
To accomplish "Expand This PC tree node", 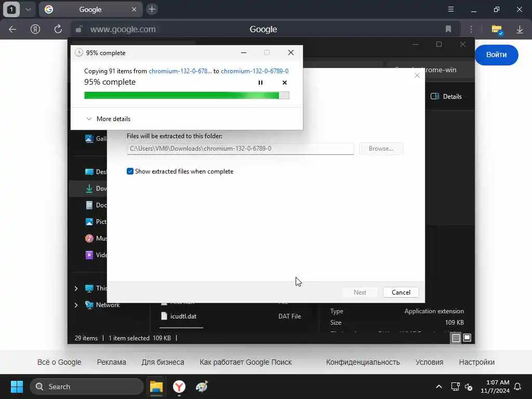I will pyautogui.click(x=76, y=288).
